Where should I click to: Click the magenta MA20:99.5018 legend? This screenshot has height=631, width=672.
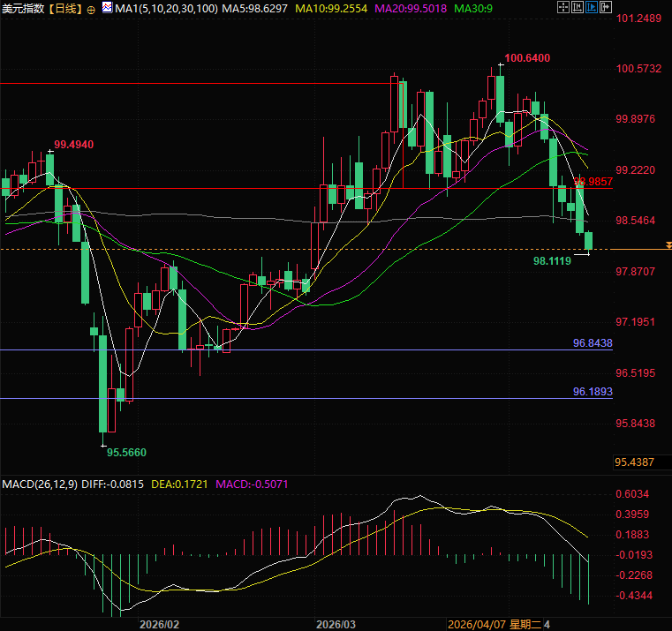point(413,8)
